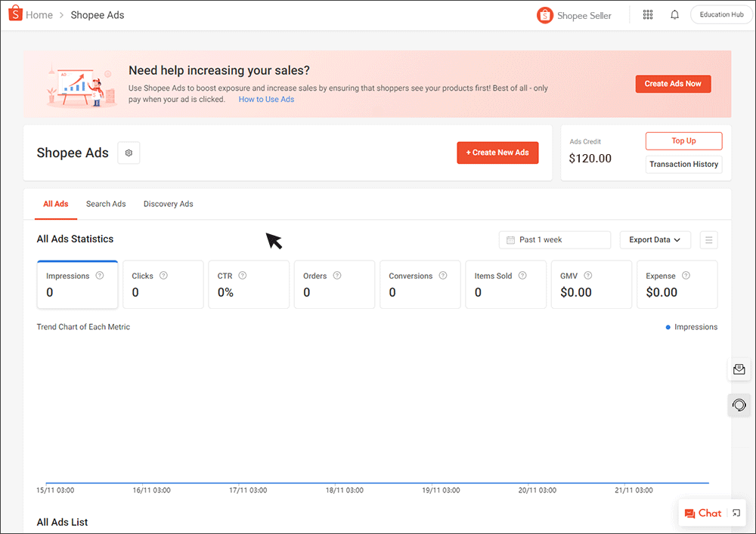Viewport: 756px width, 534px height.
Task: Open the How to Use Ads link
Action: (266, 99)
